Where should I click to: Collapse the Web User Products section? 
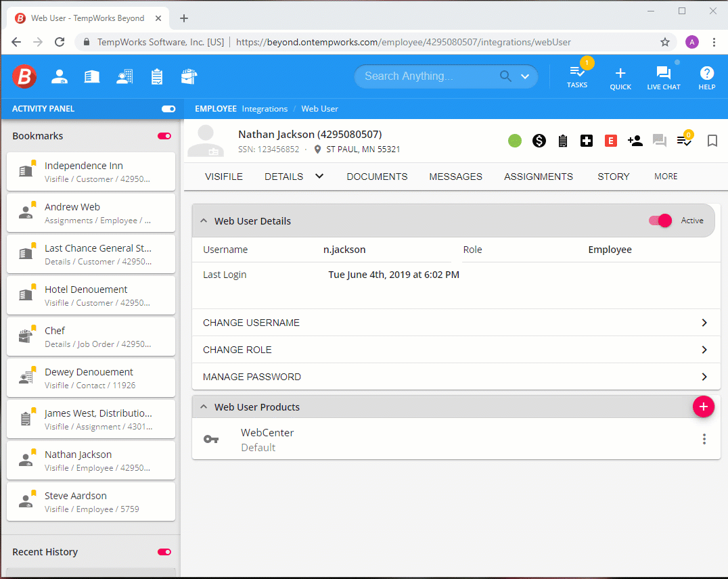204,407
